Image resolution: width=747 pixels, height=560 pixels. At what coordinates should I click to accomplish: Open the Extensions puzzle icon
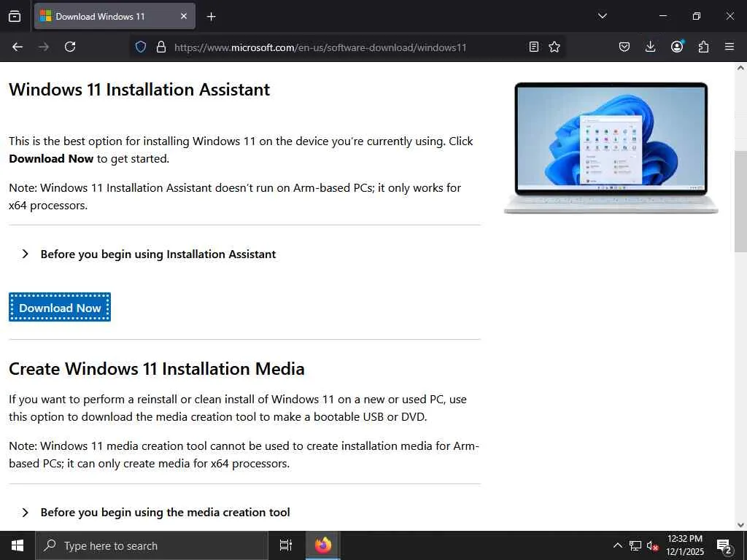point(703,47)
